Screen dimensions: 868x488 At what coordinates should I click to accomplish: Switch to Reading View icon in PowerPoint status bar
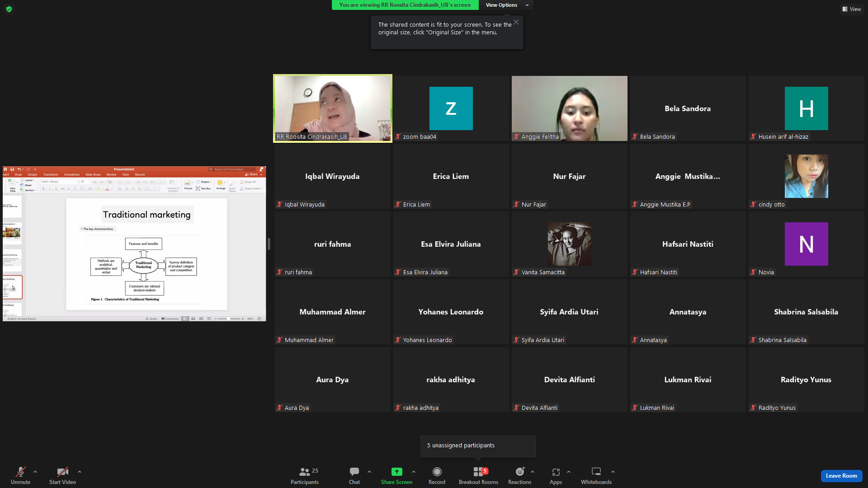click(x=201, y=319)
